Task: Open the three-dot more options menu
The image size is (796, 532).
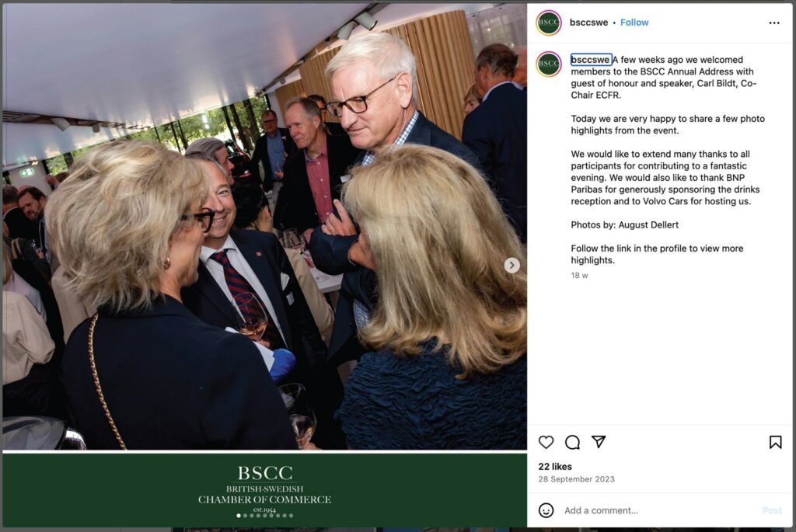Action: 774,23
